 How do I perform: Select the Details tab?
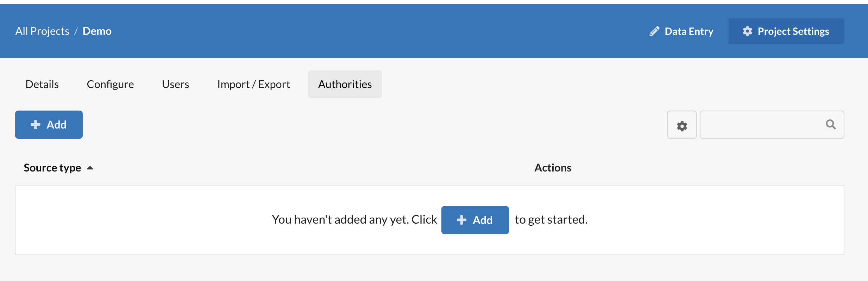pos(42,84)
